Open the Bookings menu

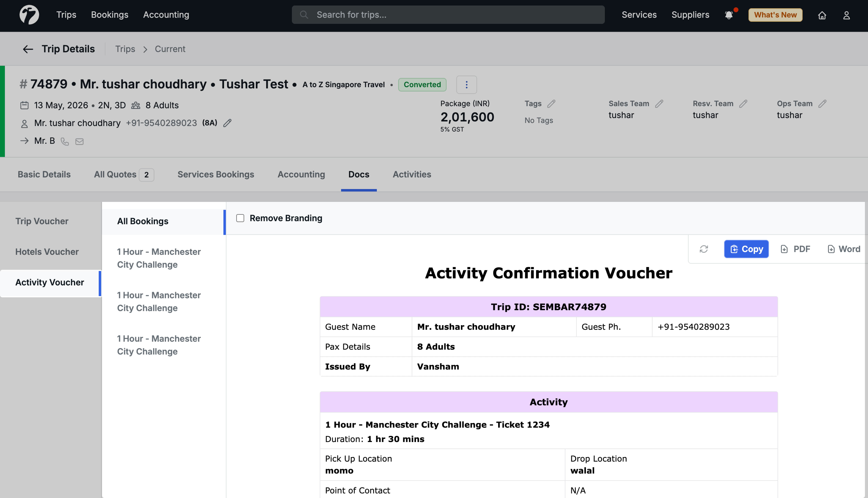pos(109,15)
